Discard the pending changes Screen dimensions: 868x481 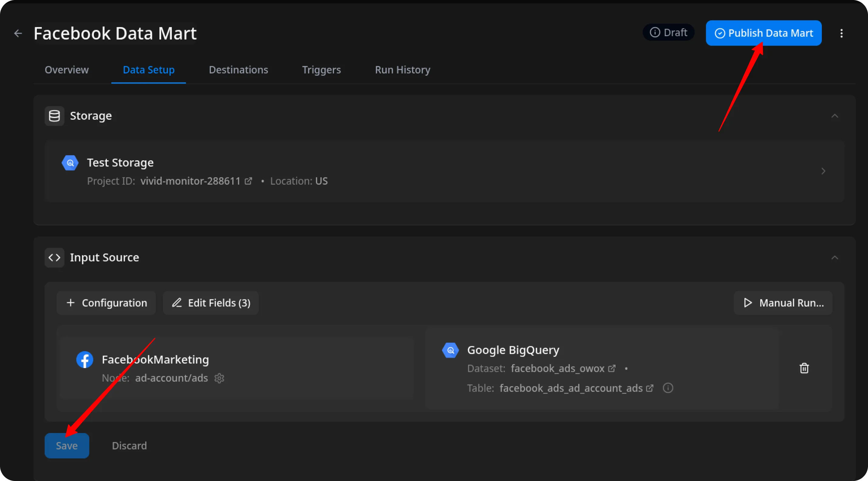coord(129,446)
